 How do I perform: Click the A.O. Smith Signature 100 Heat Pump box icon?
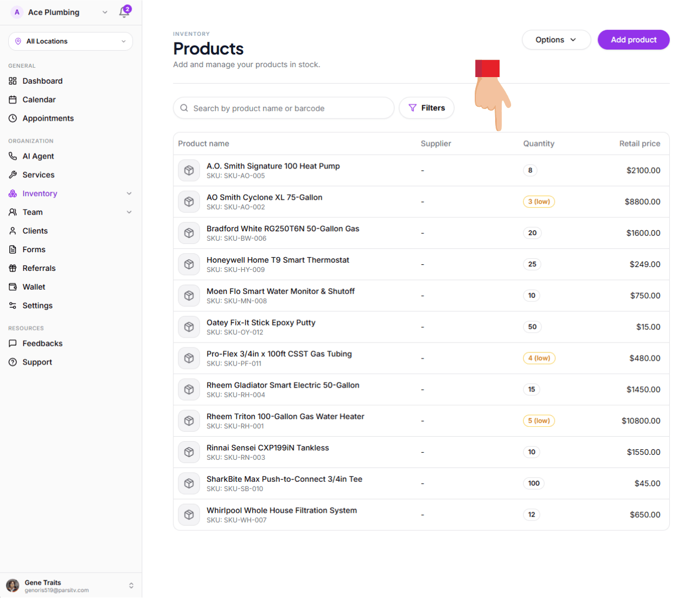coord(189,171)
